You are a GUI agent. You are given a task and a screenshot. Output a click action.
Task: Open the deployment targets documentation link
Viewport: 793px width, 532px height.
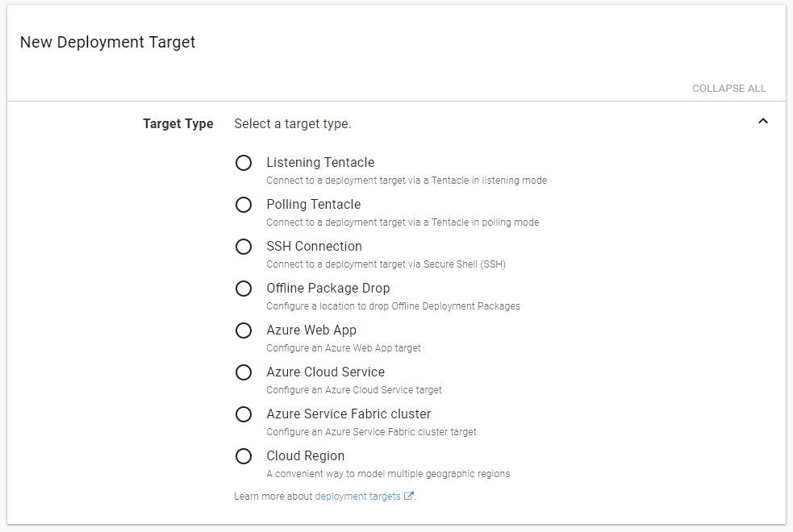click(x=358, y=496)
